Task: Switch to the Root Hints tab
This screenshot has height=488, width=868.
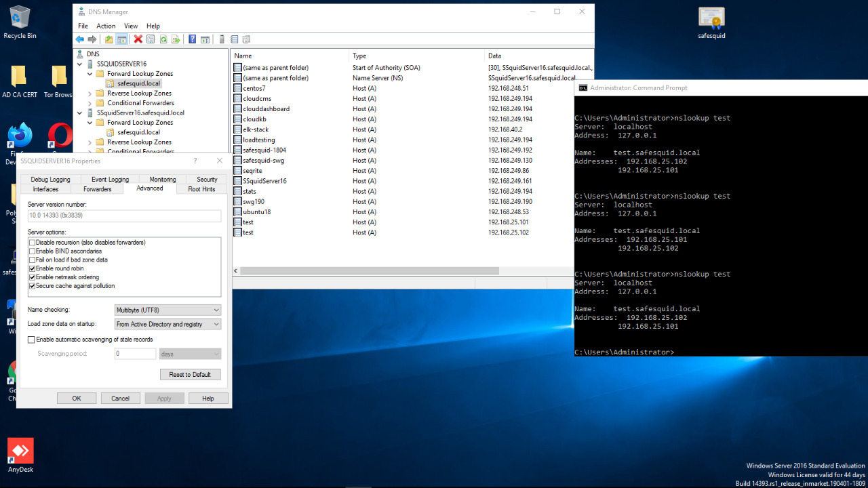Action: pos(201,189)
